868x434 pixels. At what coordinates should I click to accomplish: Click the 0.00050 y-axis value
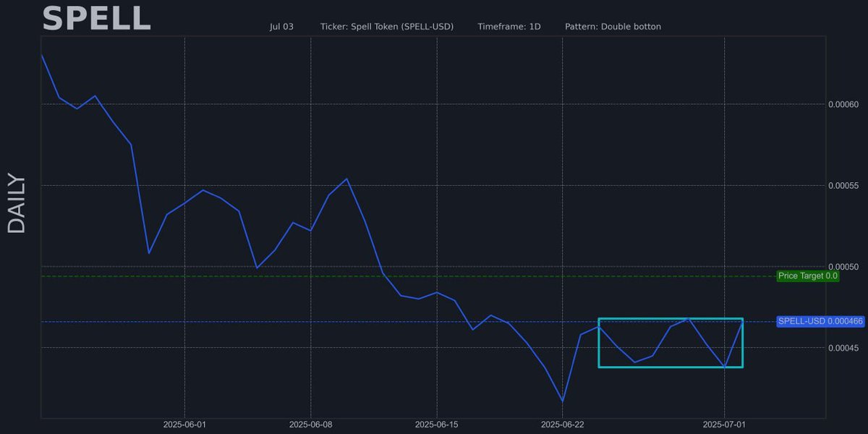click(x=843, y=267)
